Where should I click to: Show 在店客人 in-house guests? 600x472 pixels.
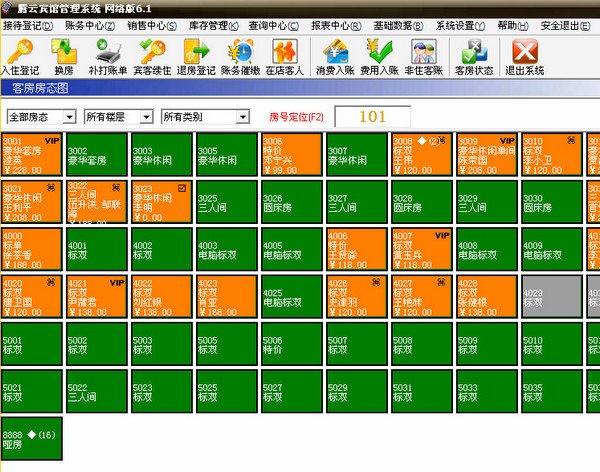pyautogui.click(x=285, y=57)
